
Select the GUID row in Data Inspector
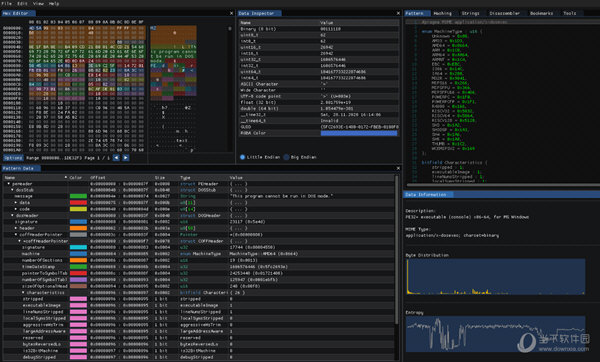click(319, 127)
